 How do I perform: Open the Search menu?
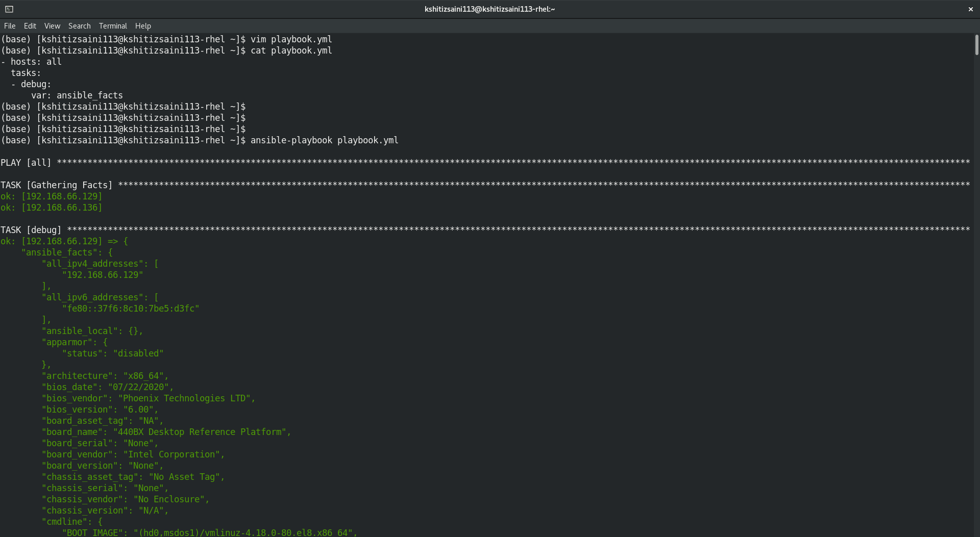[79, 26]
